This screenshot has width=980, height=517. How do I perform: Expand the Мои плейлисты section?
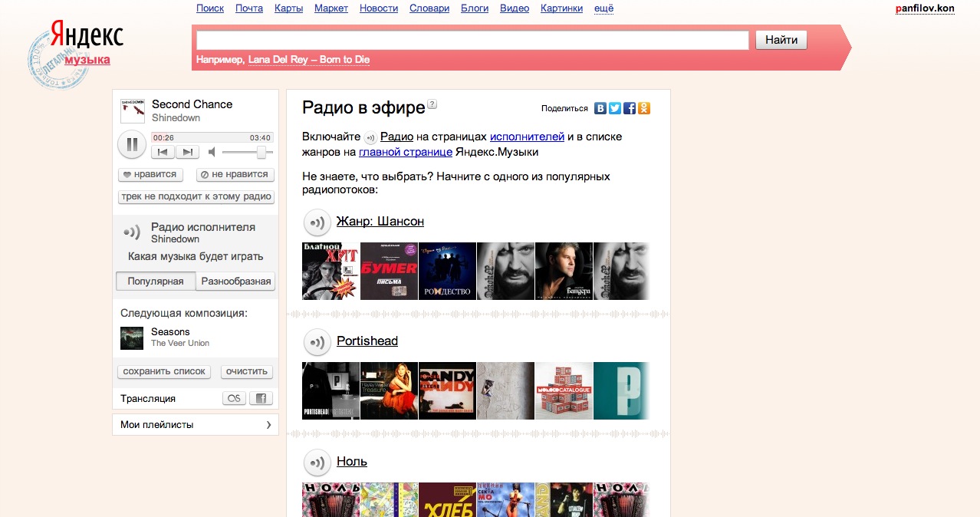[x=196, y=424]
